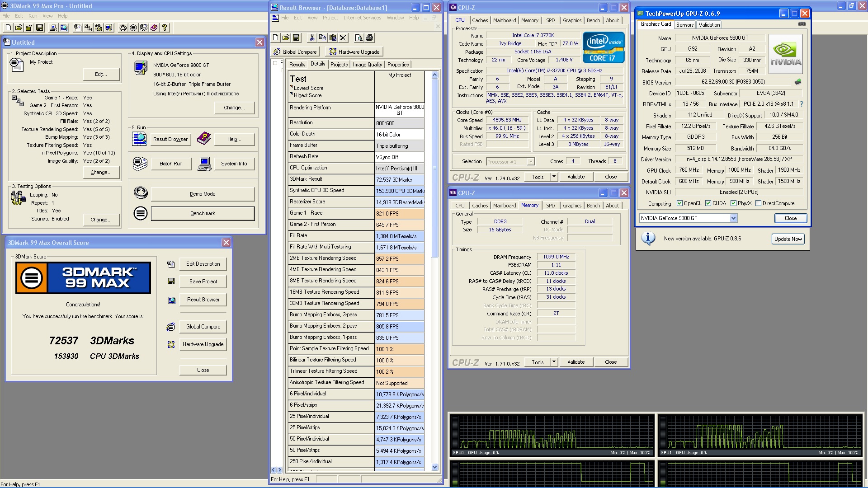
Task: Click yellow question mark icon in 3DMark toolbar
Action: coord(165,28)
